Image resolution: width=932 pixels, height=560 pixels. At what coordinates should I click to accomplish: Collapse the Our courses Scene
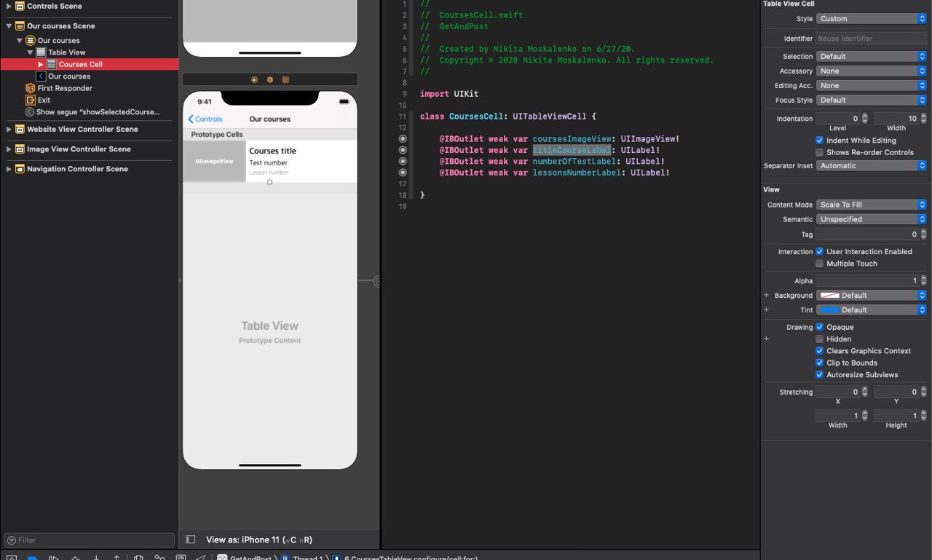tap(9, 25)
